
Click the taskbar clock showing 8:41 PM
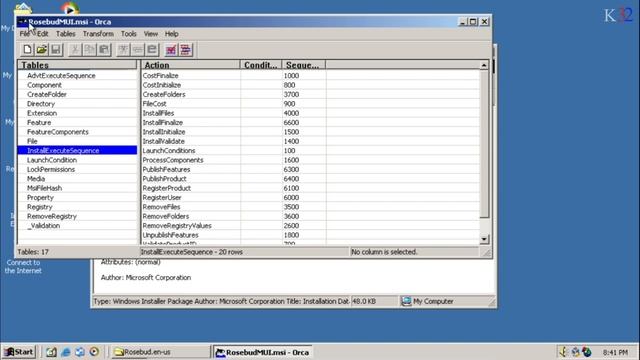[x=616, y=352]
